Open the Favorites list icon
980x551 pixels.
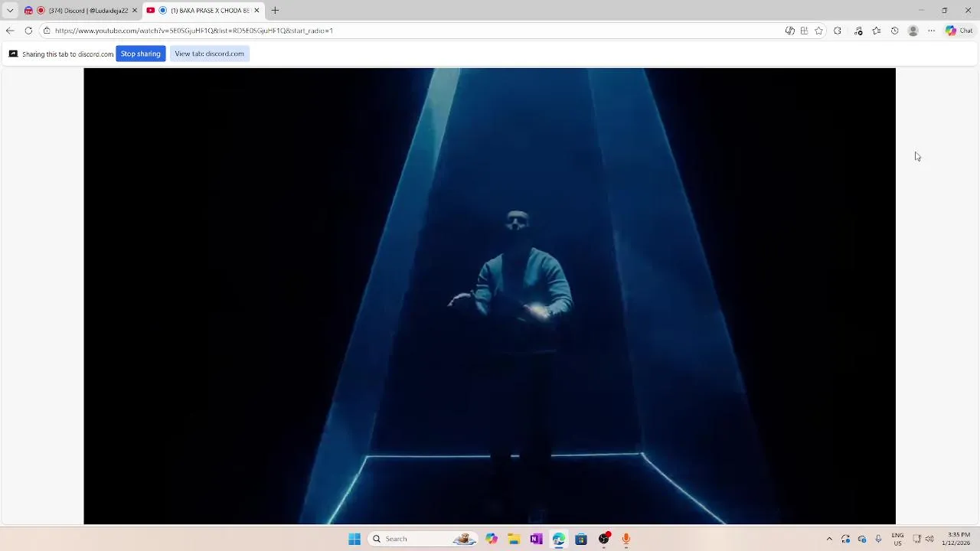tap(877, 31)
